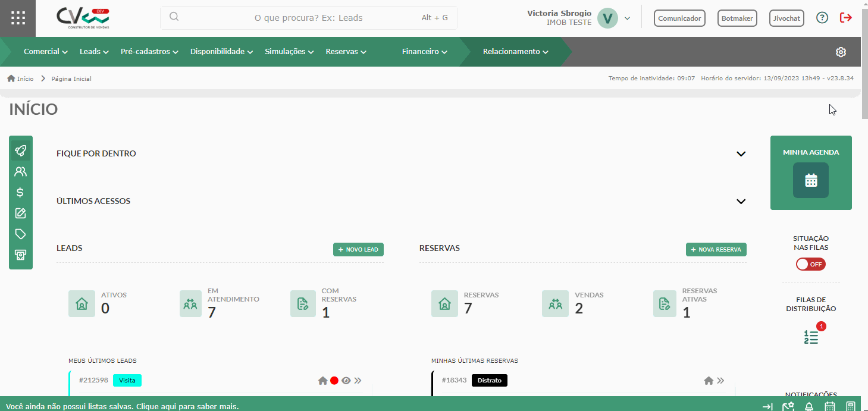Viewport: 868px width, 411px height.
Task: Open the Comercial dropdown menu
Action: click(46, 52)
